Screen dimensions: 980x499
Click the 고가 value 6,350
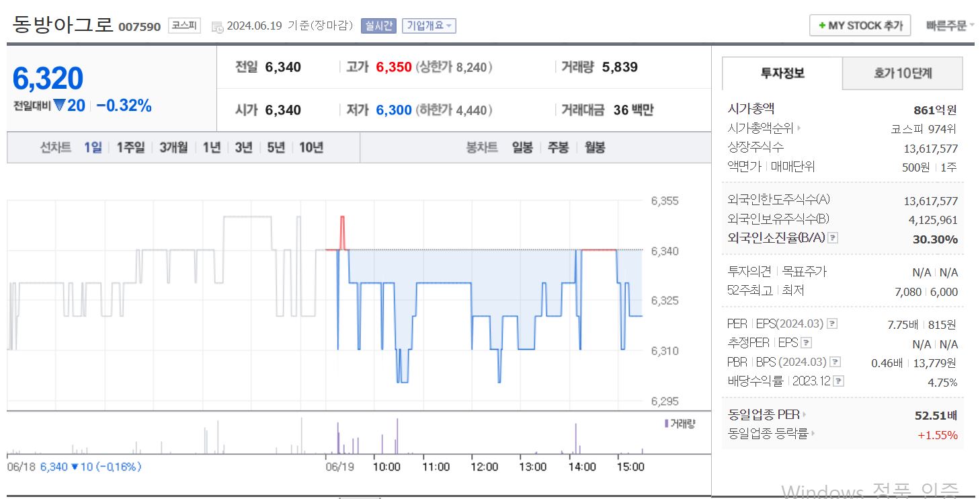(x=394, y=67)
